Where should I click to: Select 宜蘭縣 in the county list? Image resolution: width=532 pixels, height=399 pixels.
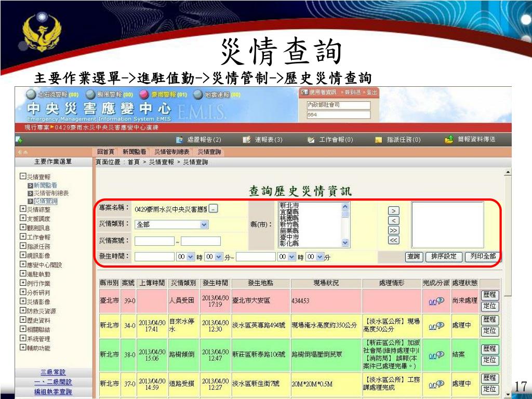click(289, 212)
